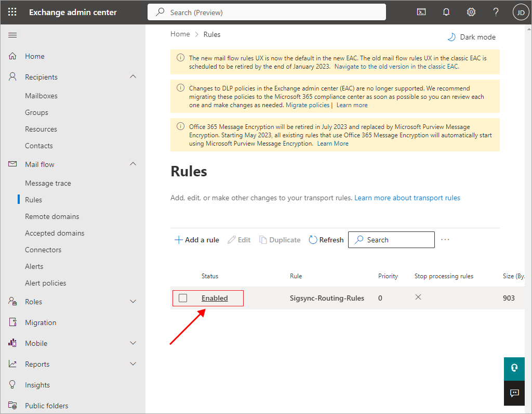Select Rules in the sidebar
This screenshot has width=532, height=414.
point(33,200)
